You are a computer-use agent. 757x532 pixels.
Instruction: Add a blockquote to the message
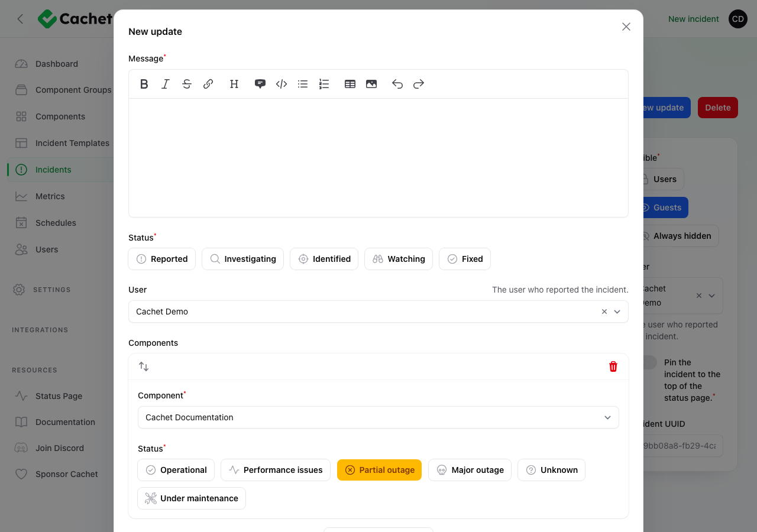coord(260,84)
